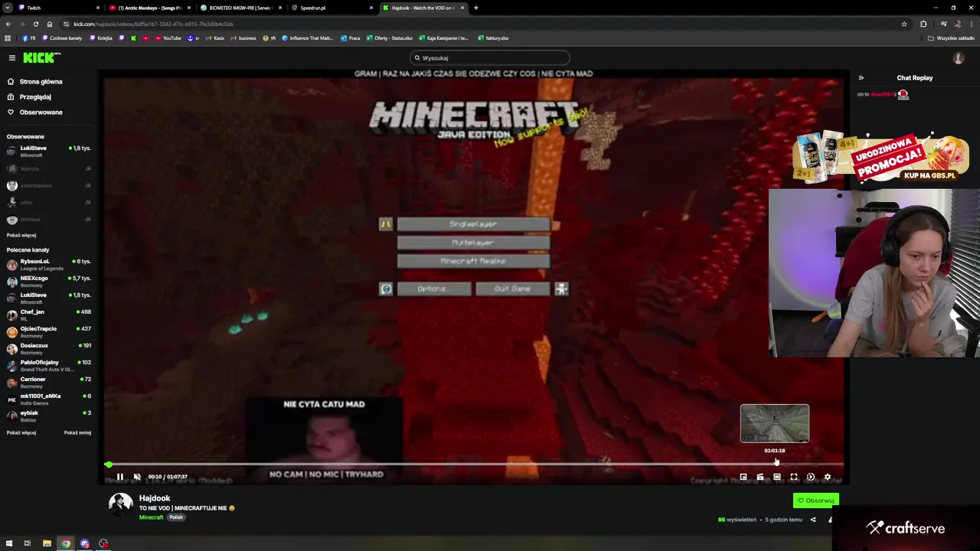
Task: Open the eybiak channel
Action: pos(49,416)
